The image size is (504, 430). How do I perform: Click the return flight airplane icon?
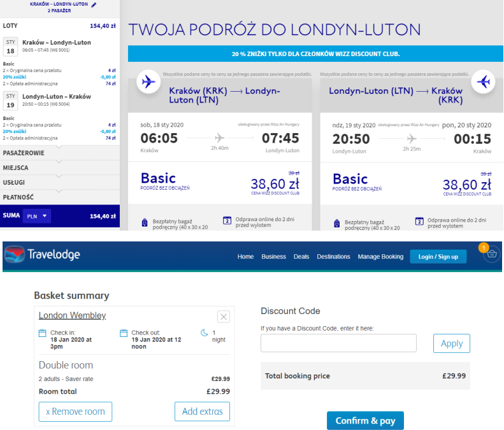point(483,82)
